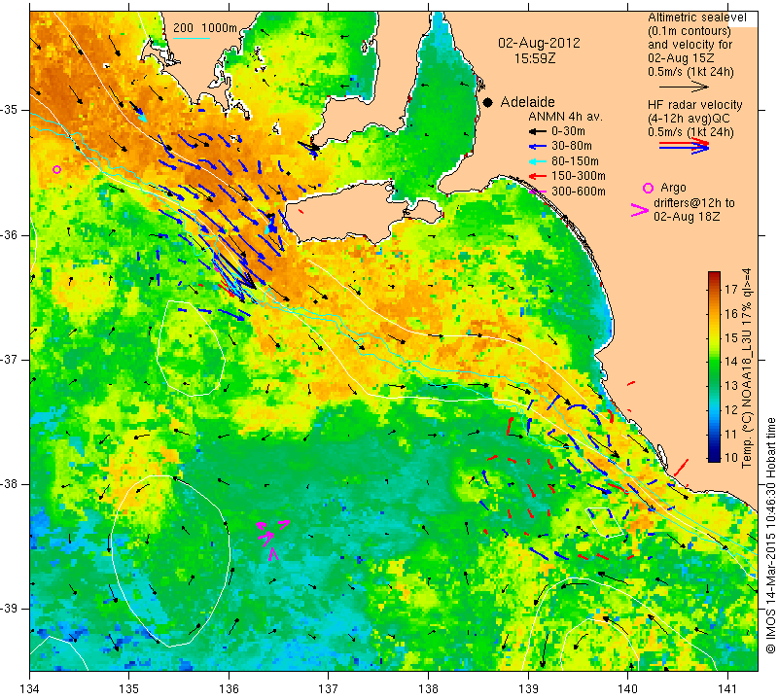Click the Adelaide label
The width and height of the screenshot is (778, 700).
[x=527, y=102]
